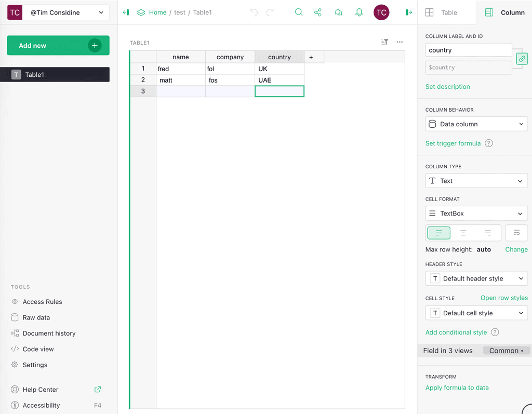This screenshot has height=414, width=532.
Task: Click the Set description link
Action: (x=447, y=87)
